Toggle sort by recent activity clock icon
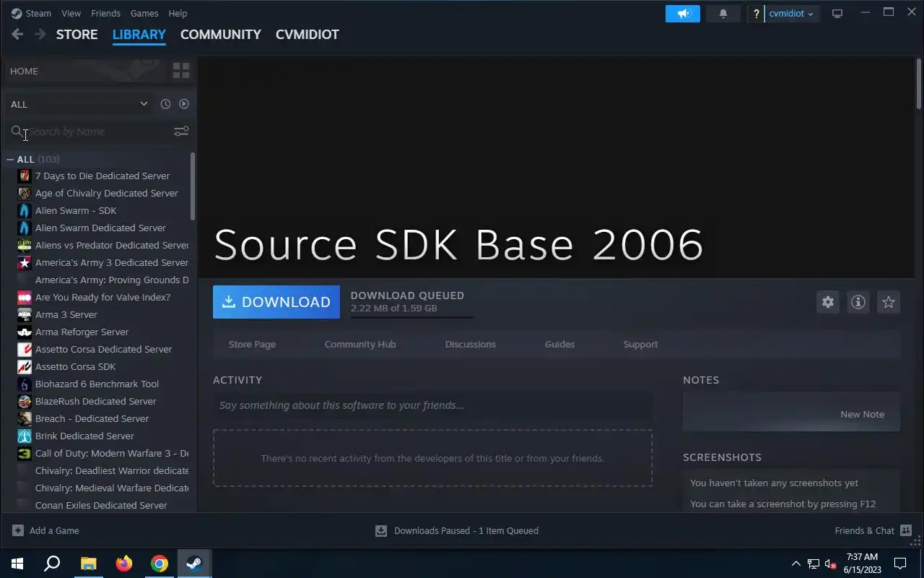 point(165,104)
